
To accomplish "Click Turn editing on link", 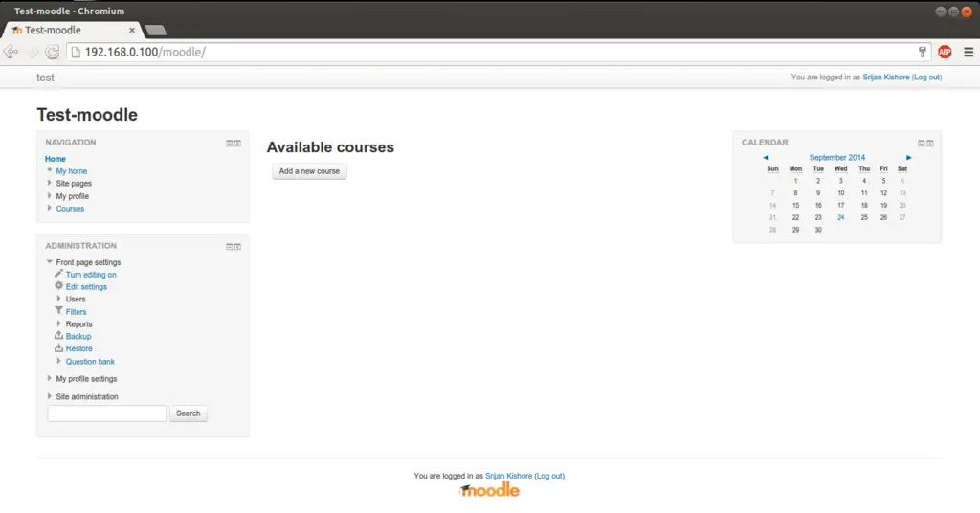I will [91, 275].
